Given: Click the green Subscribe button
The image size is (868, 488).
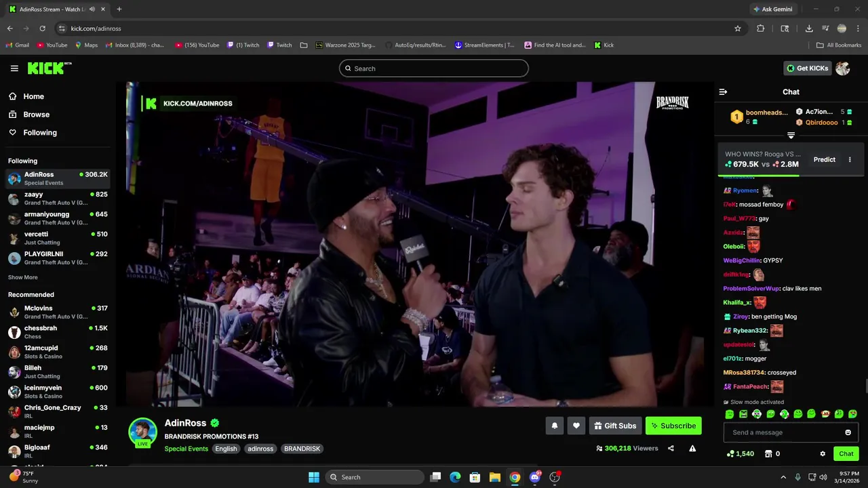Looking at the screenshot, I should coord(673,426).
